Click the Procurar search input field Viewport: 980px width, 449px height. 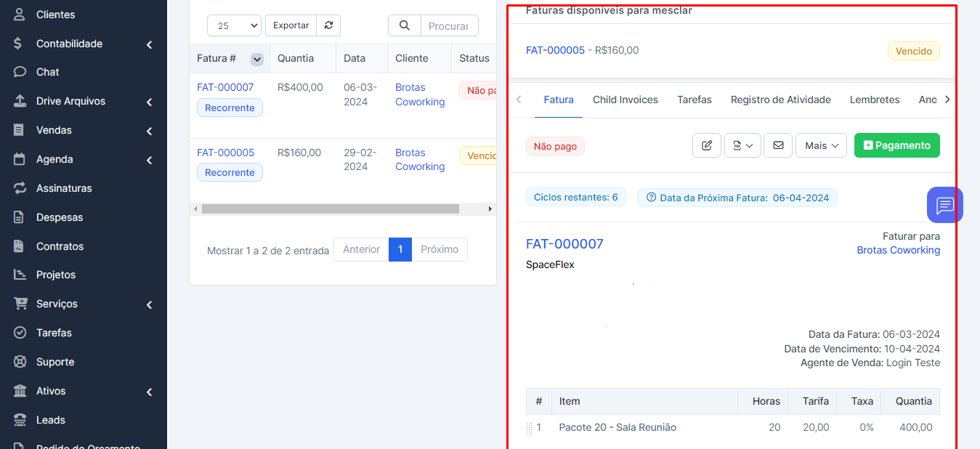tap(448, 25)
